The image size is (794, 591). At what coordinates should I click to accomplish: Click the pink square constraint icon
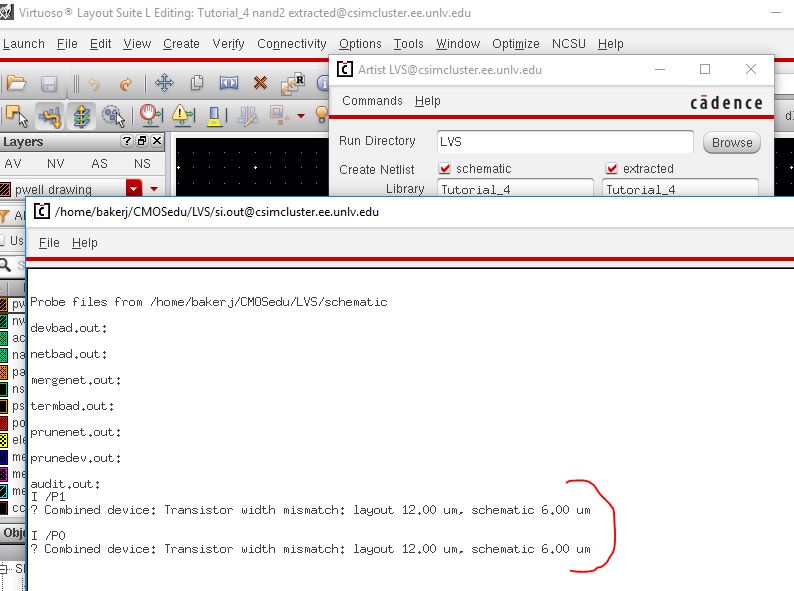279,115
